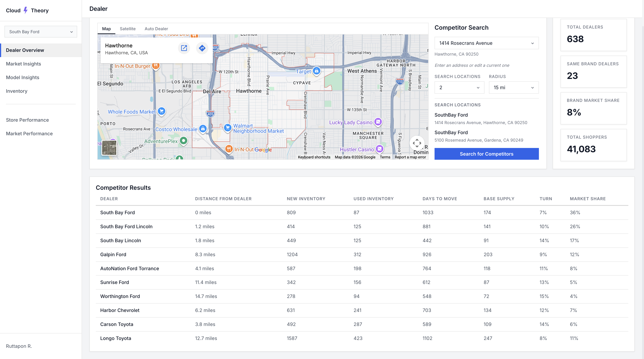This screenshot has height=359, width=644.
Task: Click the Costco Wholesale shopping pin
Action: (x=203, y=129)
